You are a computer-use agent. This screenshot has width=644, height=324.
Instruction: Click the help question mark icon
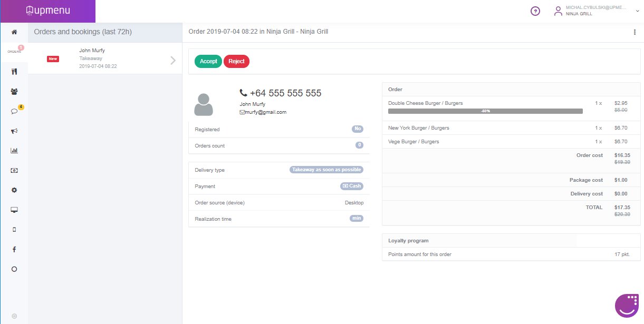pyautogui.click(x=535, y=11)
